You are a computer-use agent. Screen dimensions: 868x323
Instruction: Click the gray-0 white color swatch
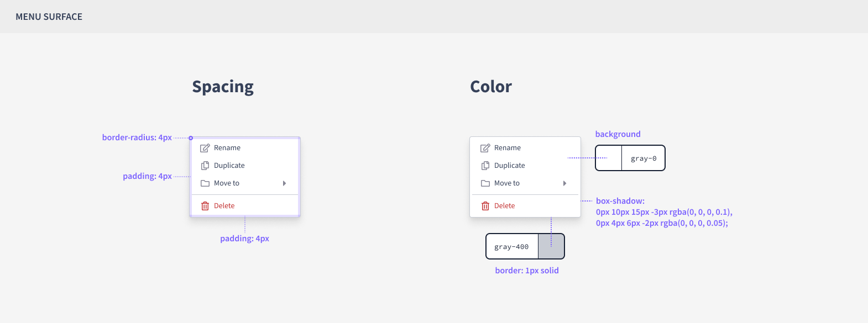(x=609, y=158)
